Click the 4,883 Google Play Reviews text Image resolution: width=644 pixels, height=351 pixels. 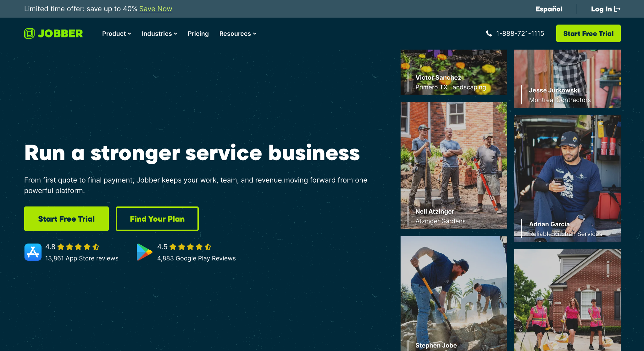[x=197, y=258]
